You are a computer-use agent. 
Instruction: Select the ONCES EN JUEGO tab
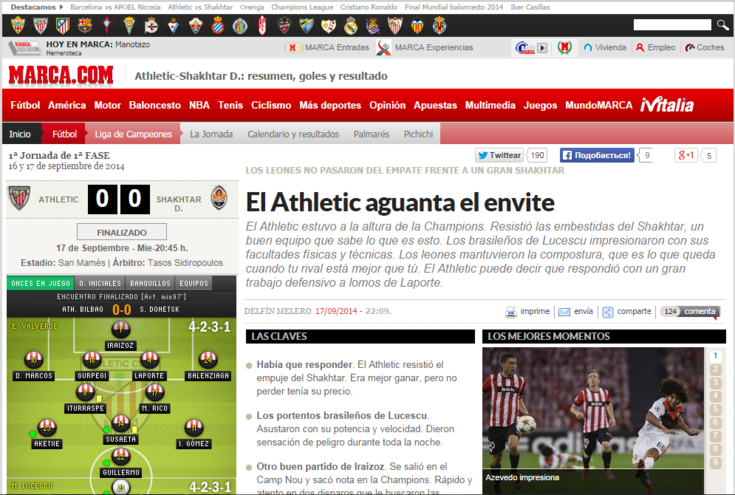41,283
